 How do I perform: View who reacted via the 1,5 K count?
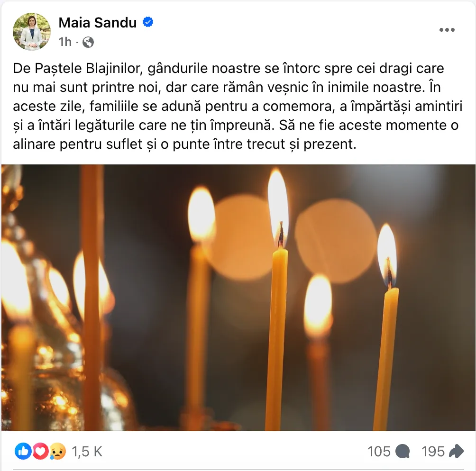point(87,452)
